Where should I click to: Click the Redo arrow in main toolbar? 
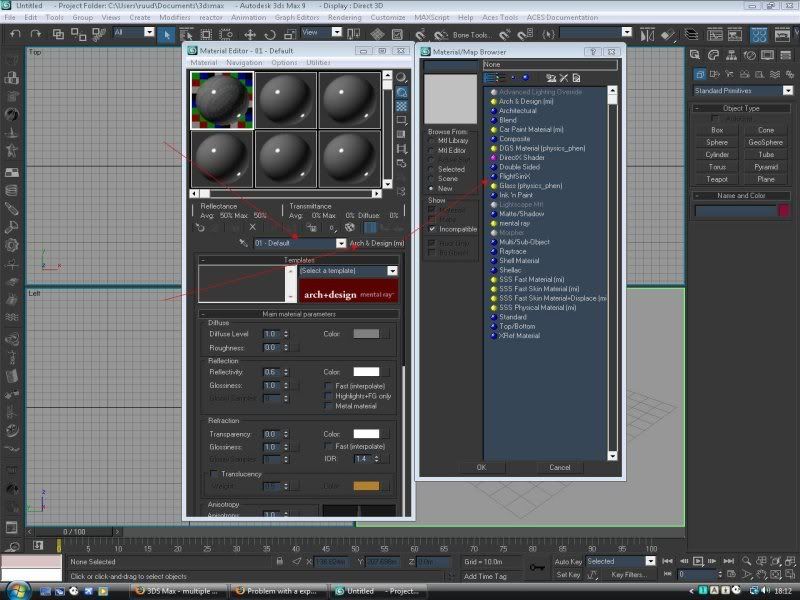(x=35, y=34)
